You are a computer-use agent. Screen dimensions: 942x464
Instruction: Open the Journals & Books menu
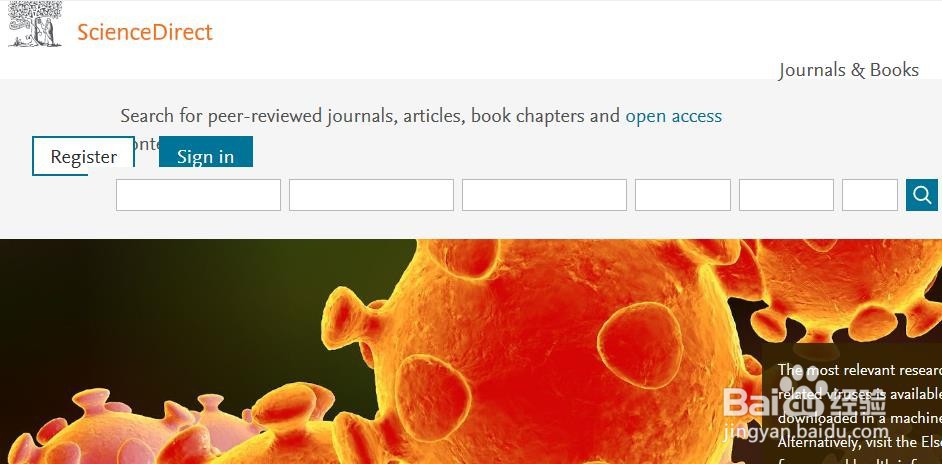tap(848, 70)
